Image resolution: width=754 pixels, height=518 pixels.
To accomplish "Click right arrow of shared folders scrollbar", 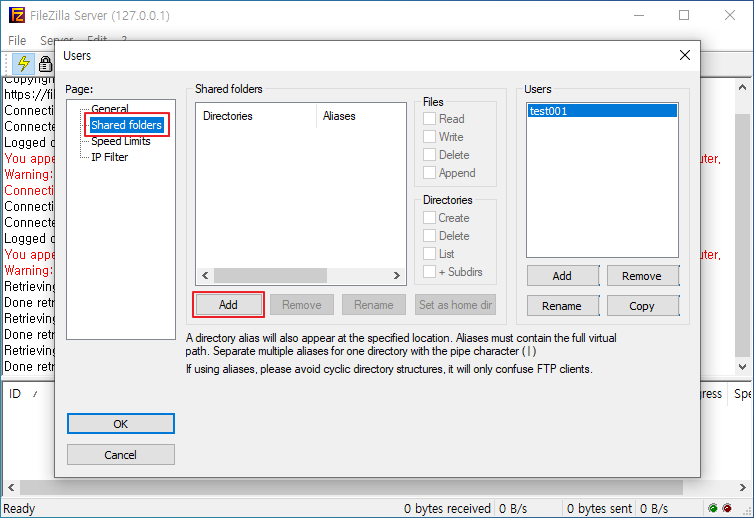I will click(397, 276).
